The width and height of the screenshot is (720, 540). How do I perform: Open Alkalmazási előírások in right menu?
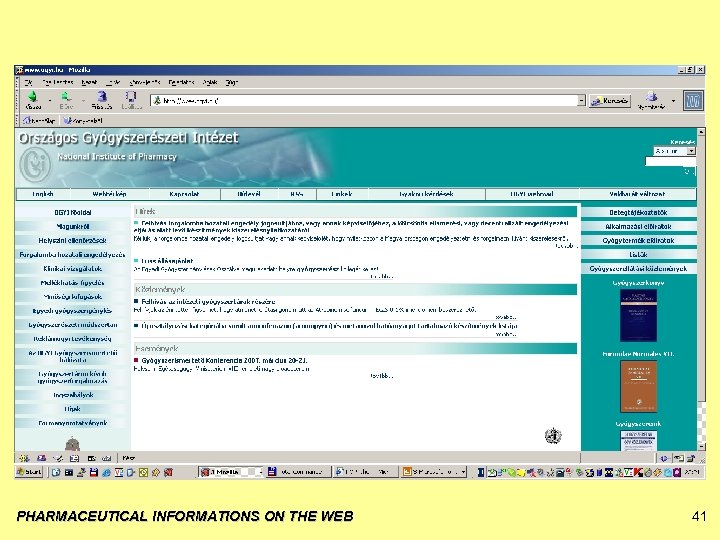[638, 226]
